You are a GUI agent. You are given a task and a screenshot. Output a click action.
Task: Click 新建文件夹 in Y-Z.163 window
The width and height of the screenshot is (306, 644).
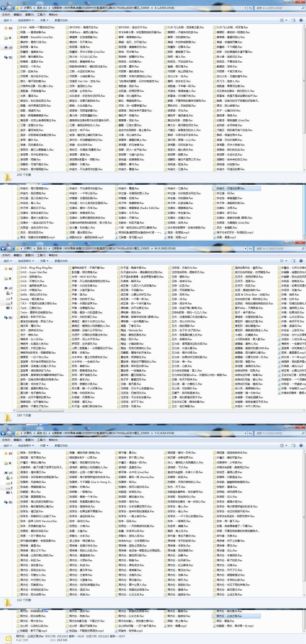click(61, 446)
